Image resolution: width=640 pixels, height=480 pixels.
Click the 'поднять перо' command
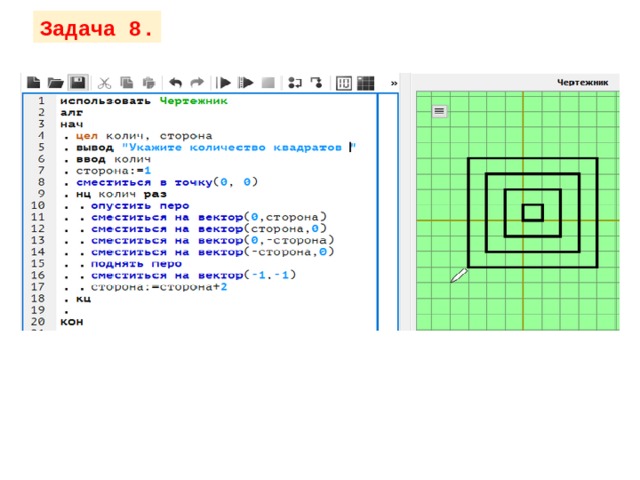coord(136,264)
